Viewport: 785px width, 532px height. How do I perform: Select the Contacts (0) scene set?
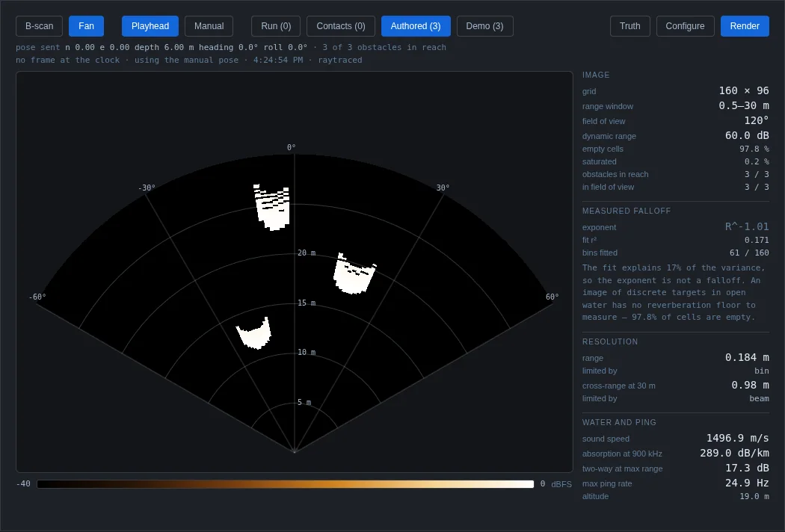tap(341, 26)
